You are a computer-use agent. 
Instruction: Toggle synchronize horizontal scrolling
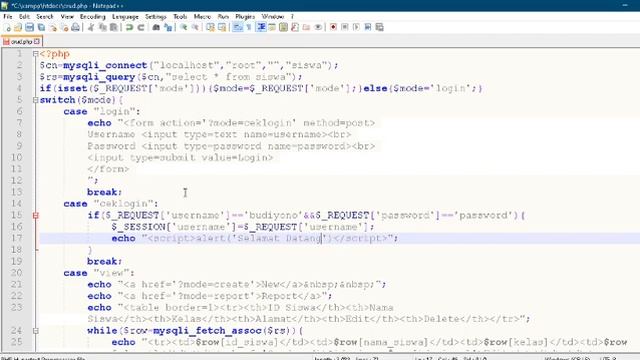[x=222, y=27]
